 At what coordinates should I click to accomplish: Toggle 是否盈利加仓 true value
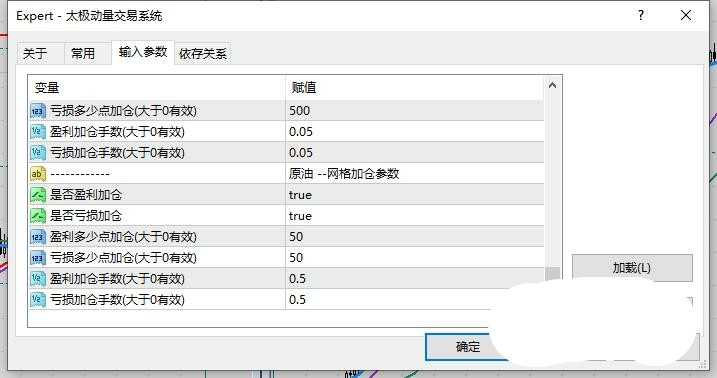(414, 195)
